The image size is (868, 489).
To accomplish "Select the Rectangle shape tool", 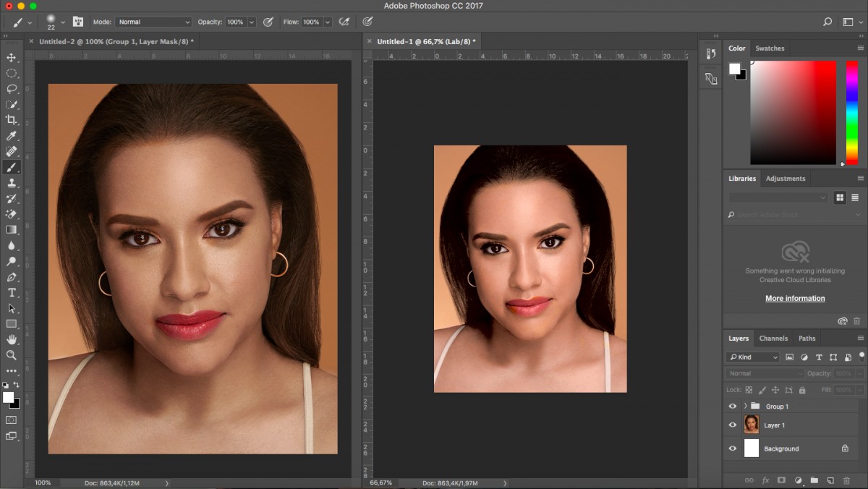I will coord(12,324).
